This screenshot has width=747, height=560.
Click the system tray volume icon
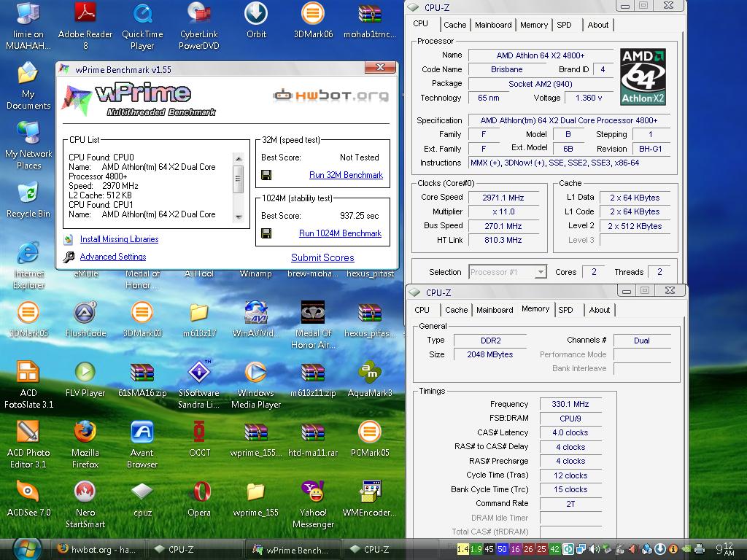click(x=594, y=549)
